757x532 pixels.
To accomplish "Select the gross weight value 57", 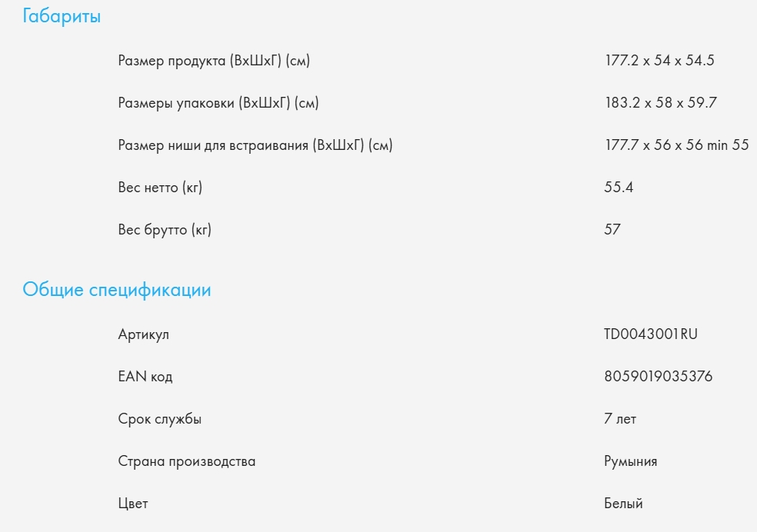I will pos(612,230).
